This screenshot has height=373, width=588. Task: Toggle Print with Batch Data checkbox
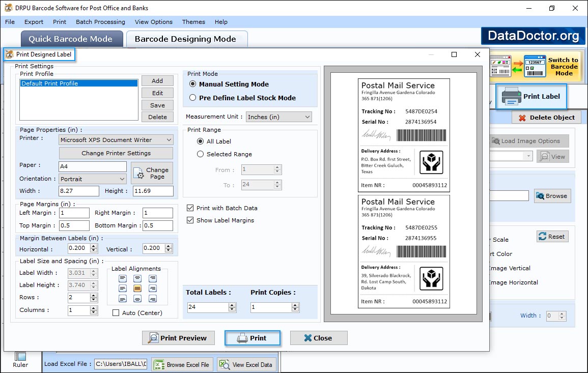point(190,208)
